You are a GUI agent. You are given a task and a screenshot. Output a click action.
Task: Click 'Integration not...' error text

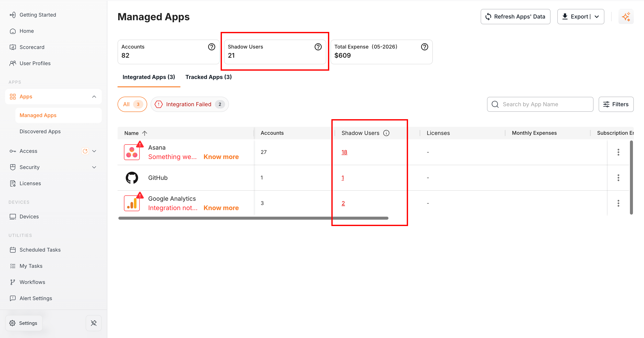click(173, 208)
